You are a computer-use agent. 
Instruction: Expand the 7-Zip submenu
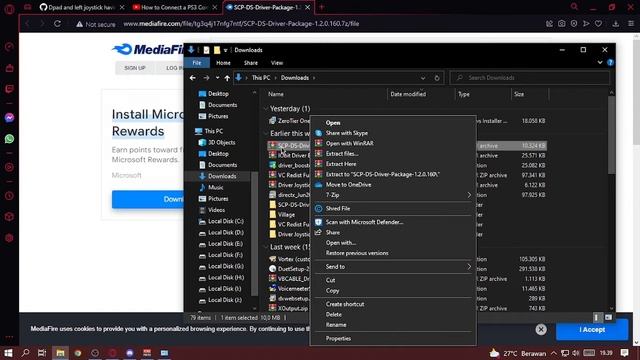pyautogui.click(x=393, y=195)
